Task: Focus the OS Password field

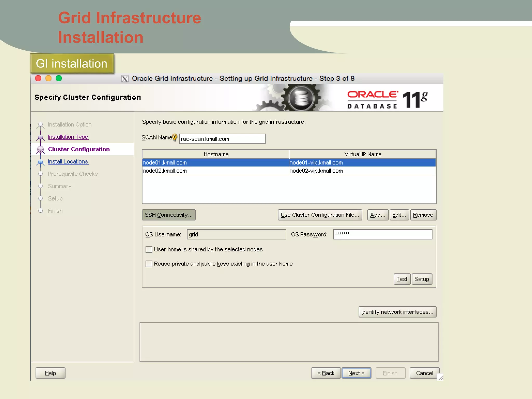Action: [382, 234]
